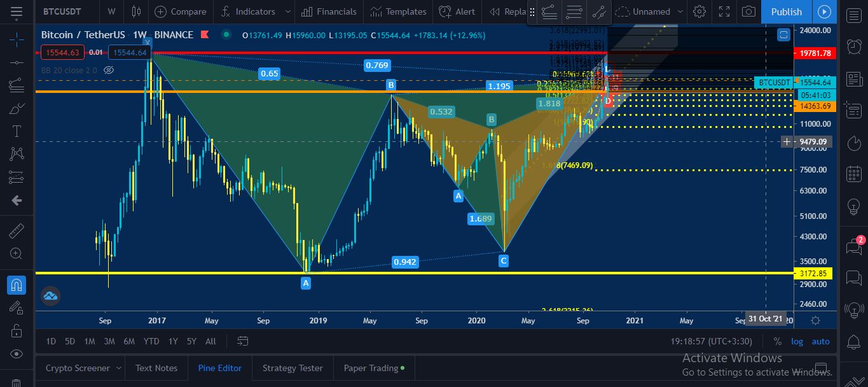
Task: Toggle lock all drawing tools
Action: pyautogui.click(x=17, y=331)
